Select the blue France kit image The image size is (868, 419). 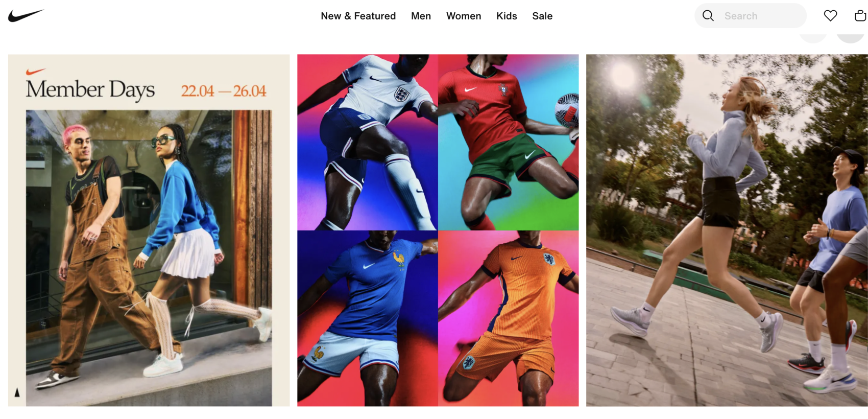pyautogui.click(x=368, y=318)
